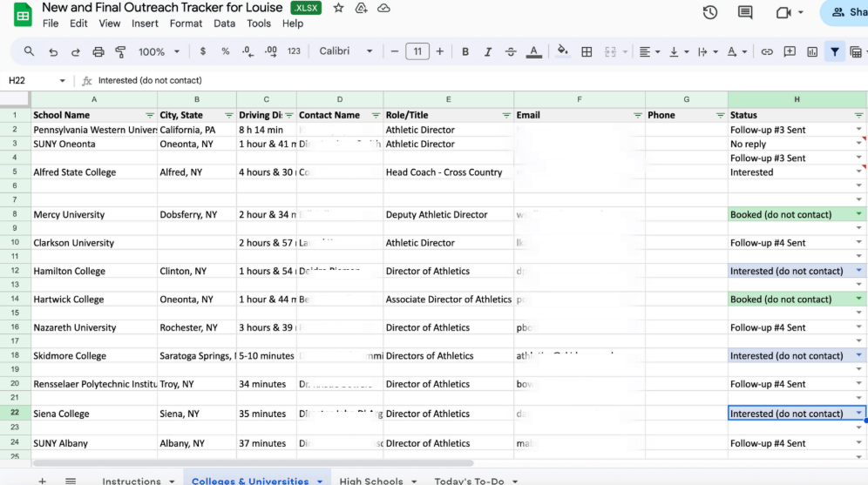Open zoom level 100% dropdown
The width and height of the screenshot is (868, 485).
pos(159,51)
